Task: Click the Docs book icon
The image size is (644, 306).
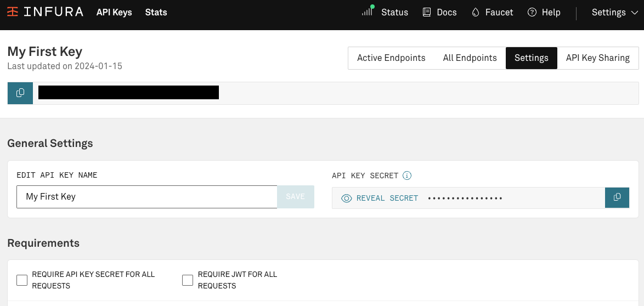Action: [427, 12]
